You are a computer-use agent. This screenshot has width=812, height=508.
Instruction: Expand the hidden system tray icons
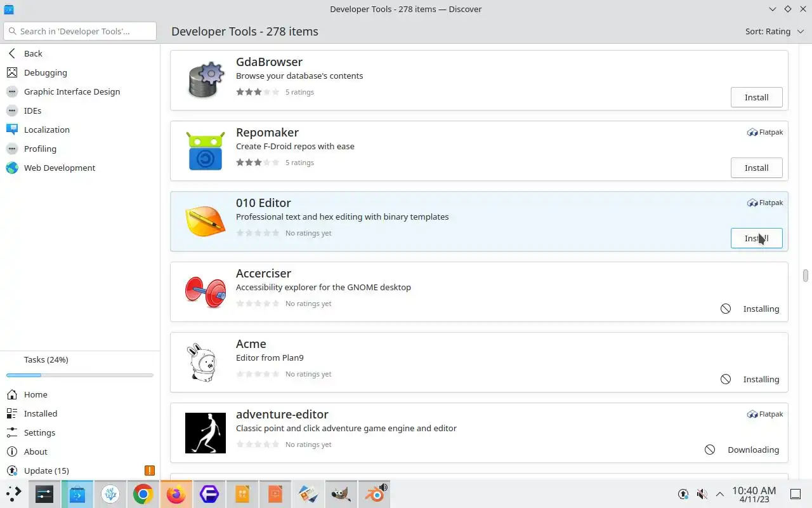720,494
